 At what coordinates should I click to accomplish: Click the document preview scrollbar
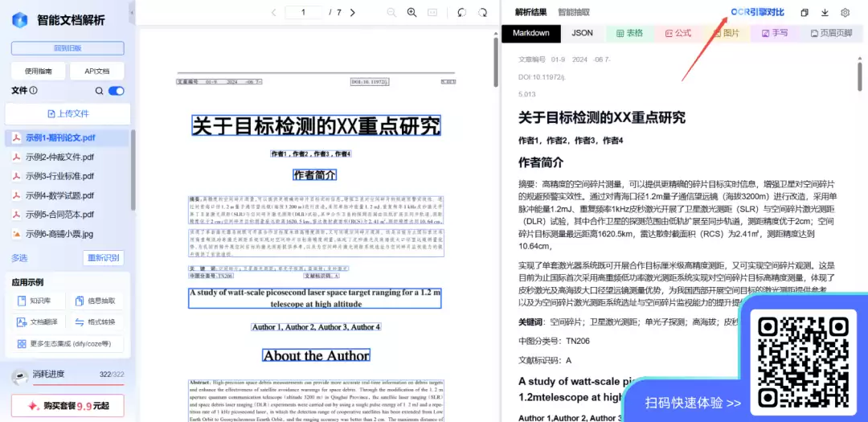pos(496,62)
